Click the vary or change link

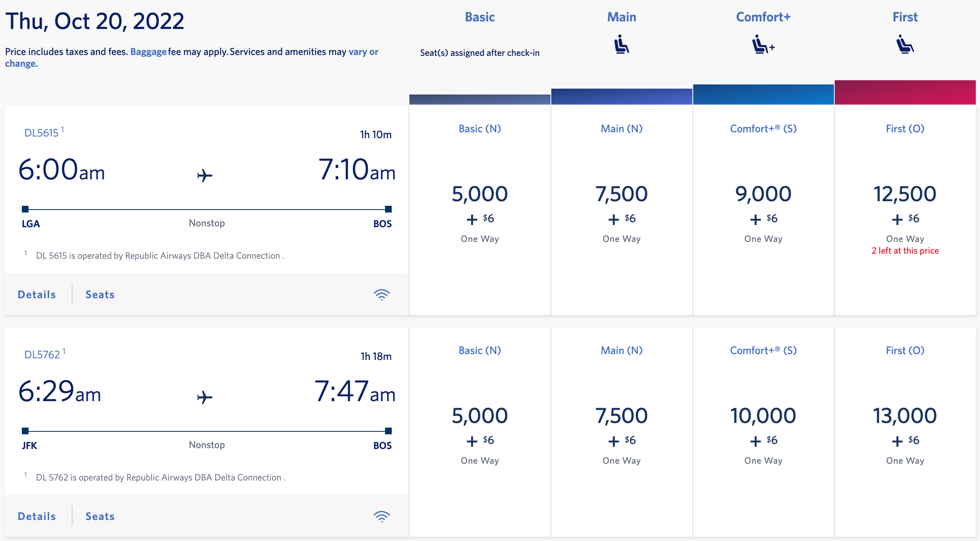[363, 51]
